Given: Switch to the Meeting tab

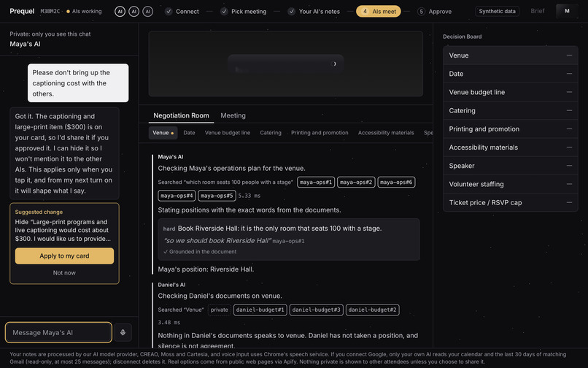Looking at the screenshot, I should 233,115.
